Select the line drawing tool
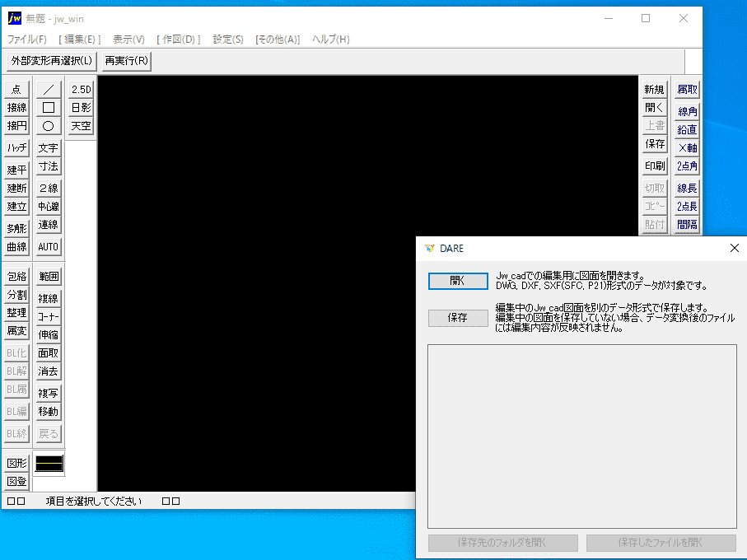Viewport: 747px width, 560px height. point(49,89)
